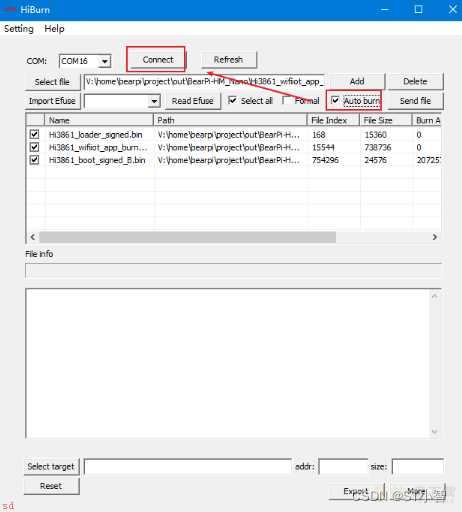Expand the Import Efuse combo box
This screenshot has width=462, height=512.
(x=154, y=101)
